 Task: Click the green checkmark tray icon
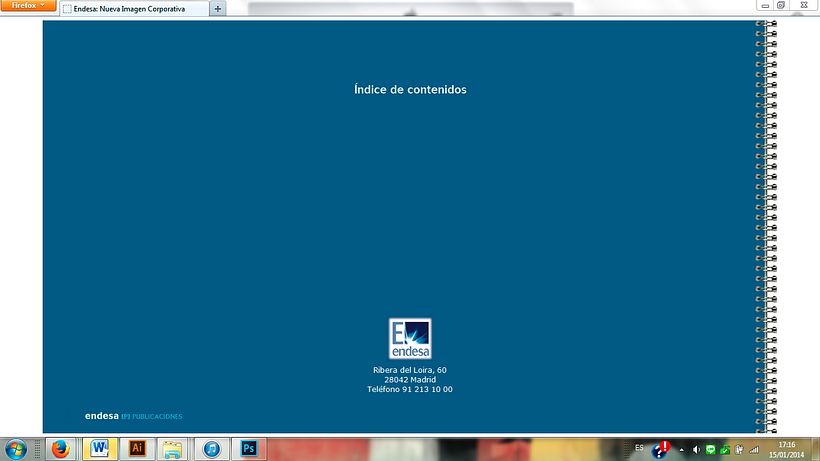(725, 450)
